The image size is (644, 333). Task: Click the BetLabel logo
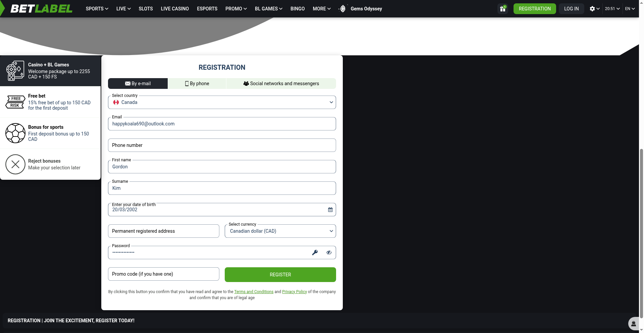(x=41, y=9)
